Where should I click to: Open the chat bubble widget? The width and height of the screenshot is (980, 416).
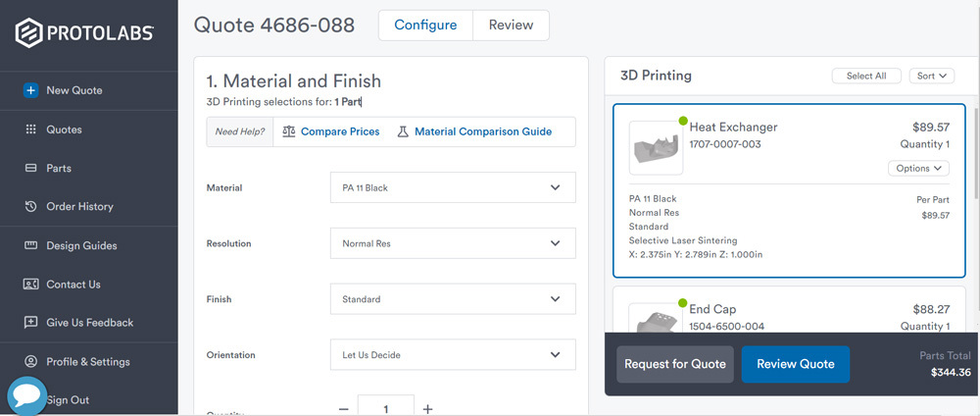(26, 395)
